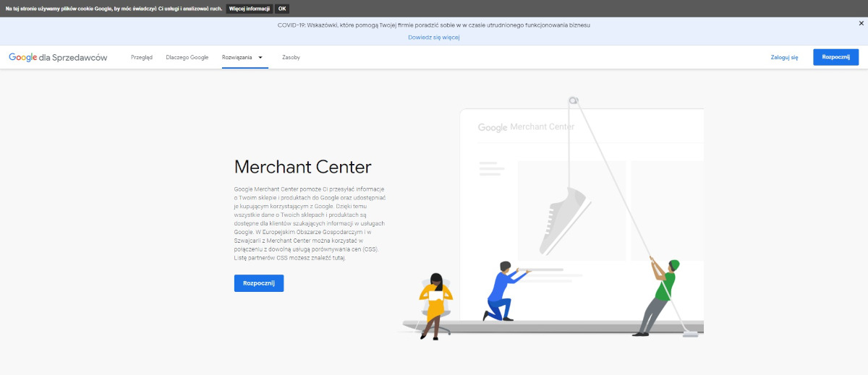Click Rozpocznij button below Merchant Center text
The height and width of the screenshot is (375, 868).
259,283
